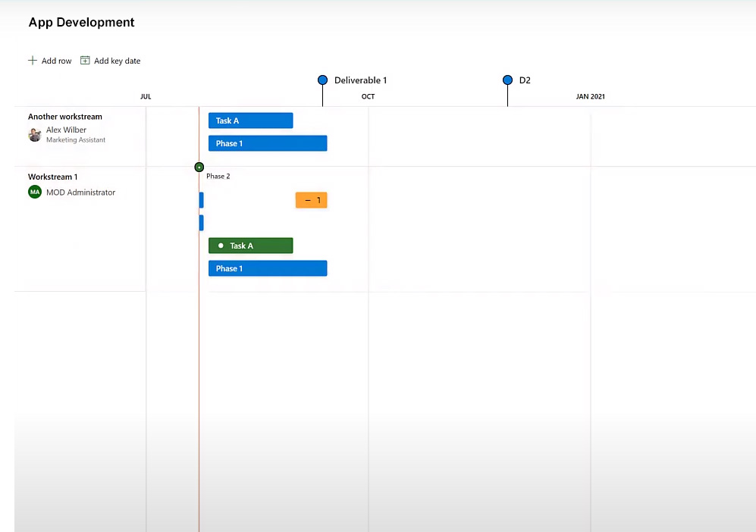
Task: Click the green MA avatar badge
Action: [34, 192]
